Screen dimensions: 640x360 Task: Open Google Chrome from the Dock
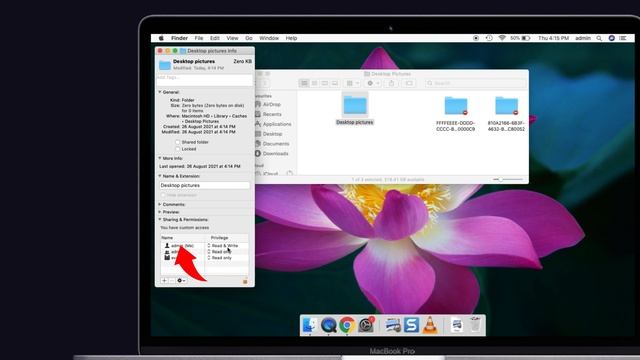347,325
